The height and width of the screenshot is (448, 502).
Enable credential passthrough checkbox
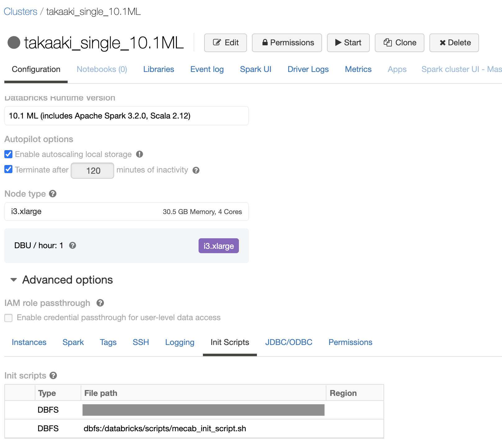[8, 318]
